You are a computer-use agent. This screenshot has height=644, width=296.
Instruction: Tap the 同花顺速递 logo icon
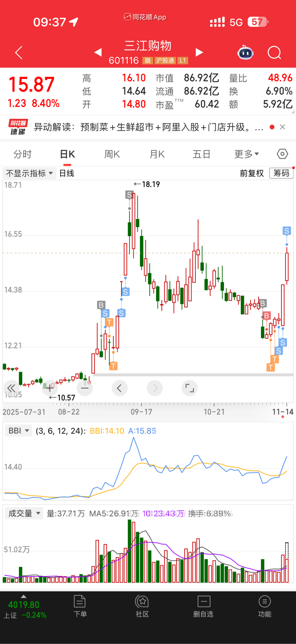pos(18,127)
